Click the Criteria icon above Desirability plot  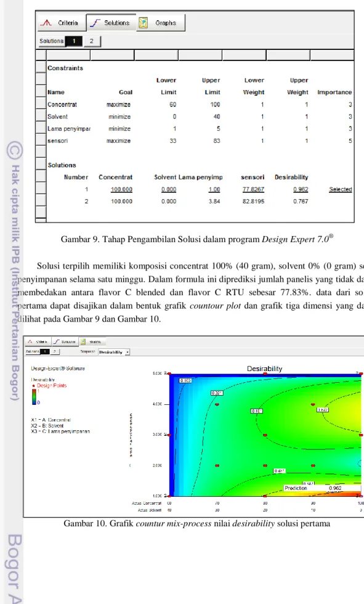[30, 341]
